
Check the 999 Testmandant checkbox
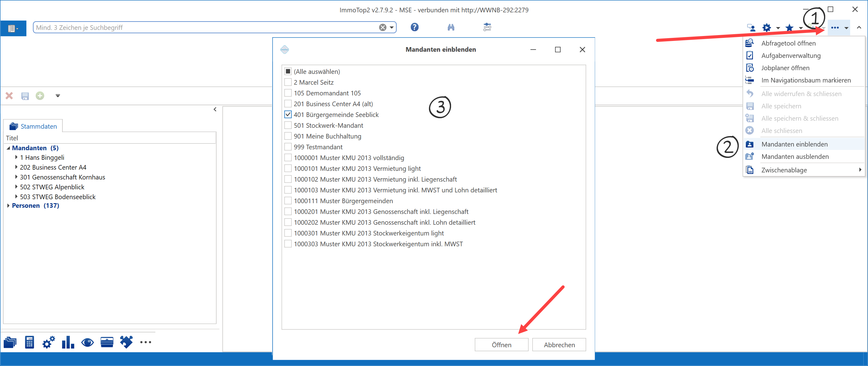pyautogui.click(x=288, y=147)
